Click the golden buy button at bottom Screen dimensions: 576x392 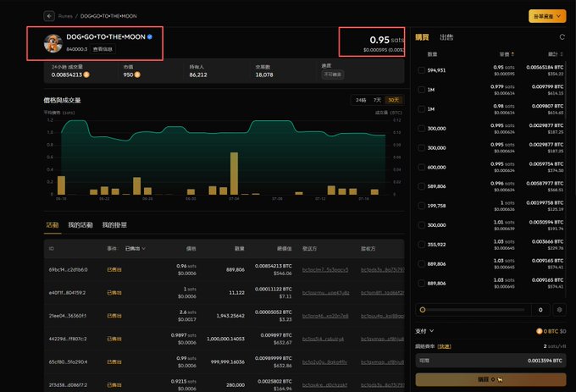(x=490, y=379)
